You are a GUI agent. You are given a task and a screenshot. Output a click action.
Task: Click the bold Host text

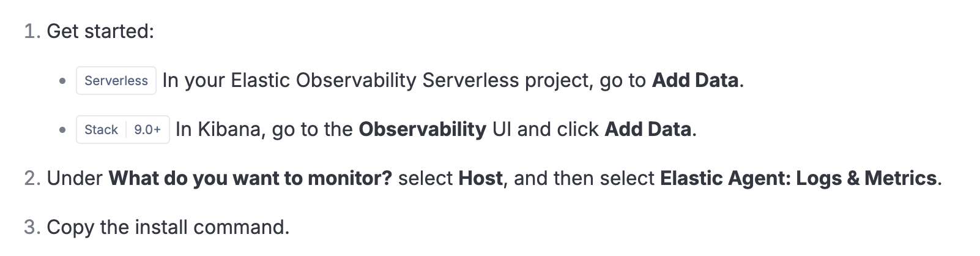pyautogui.click(x=481, y=178)
